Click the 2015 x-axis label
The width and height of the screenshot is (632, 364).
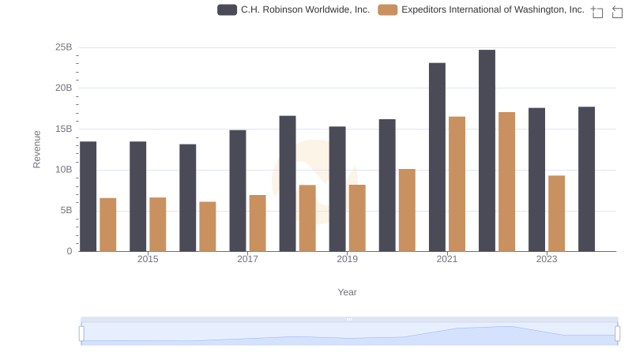click(148, 259)
